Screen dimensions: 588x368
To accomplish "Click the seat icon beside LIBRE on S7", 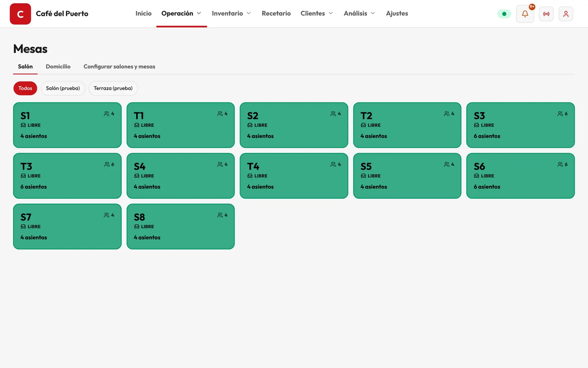I will pyautogui.click(x=23, y=227).
